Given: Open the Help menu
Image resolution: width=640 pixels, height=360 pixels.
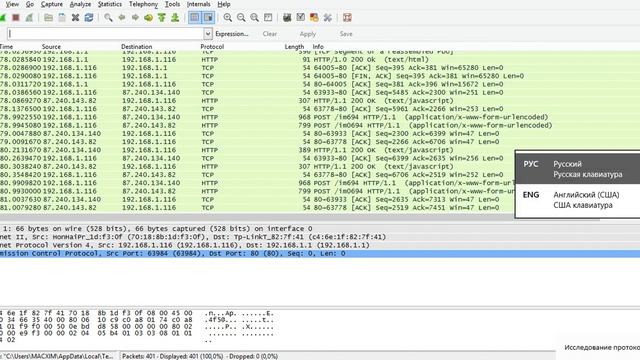Looking at the screenshot, I should pos(224,4).
